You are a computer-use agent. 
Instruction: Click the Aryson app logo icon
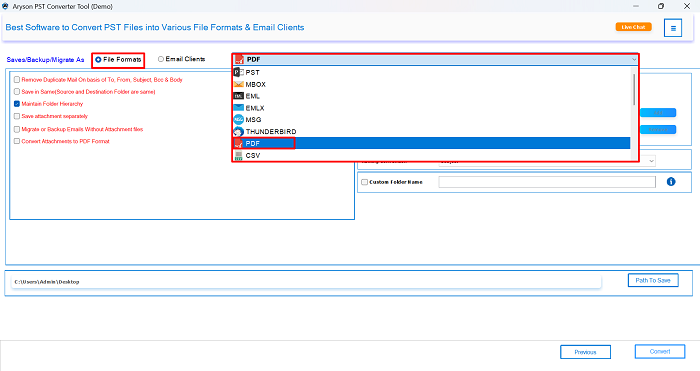[5, 6]
